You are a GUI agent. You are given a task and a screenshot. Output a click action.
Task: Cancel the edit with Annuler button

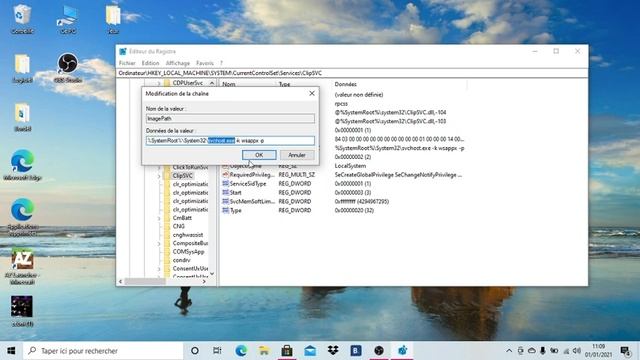click(297, 155)
